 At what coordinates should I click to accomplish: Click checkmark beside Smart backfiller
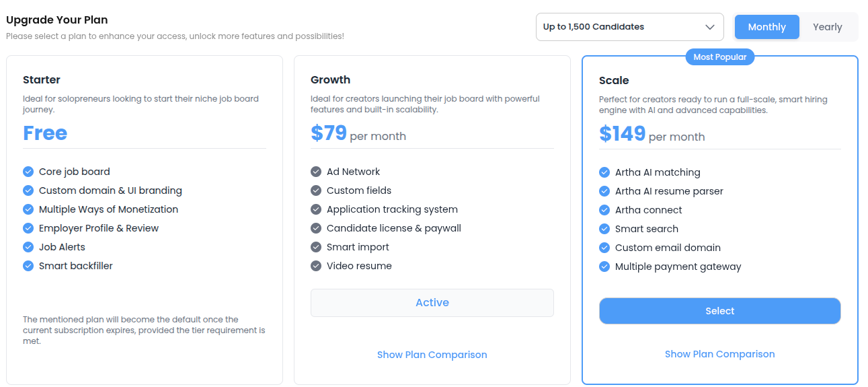(28, 266)
